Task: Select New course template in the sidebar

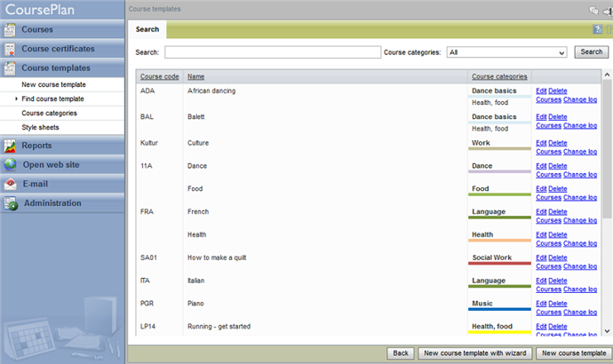Action: (53, 84)
